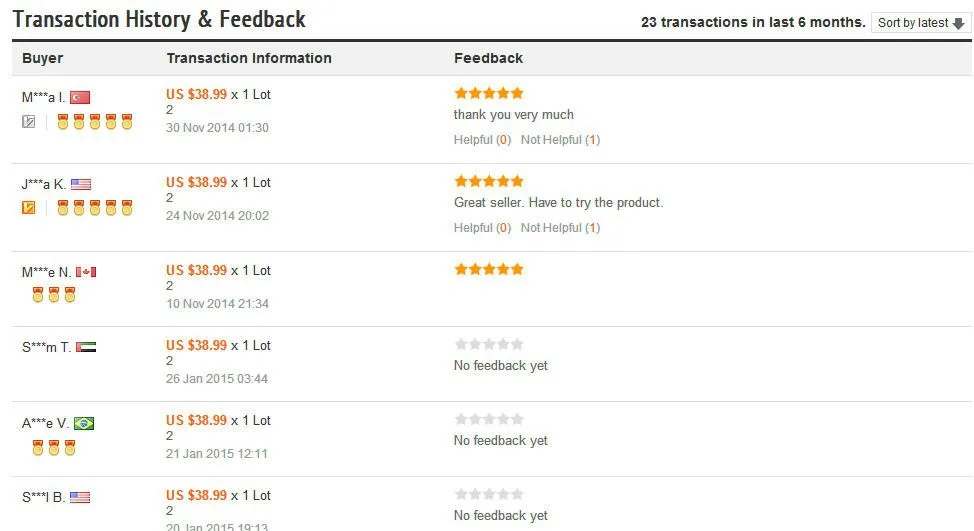Image resolution: width=974 pixels, height=531 pixels.
Task: Click the Sort by latest down arrow
Action: [x=958, y=24]
